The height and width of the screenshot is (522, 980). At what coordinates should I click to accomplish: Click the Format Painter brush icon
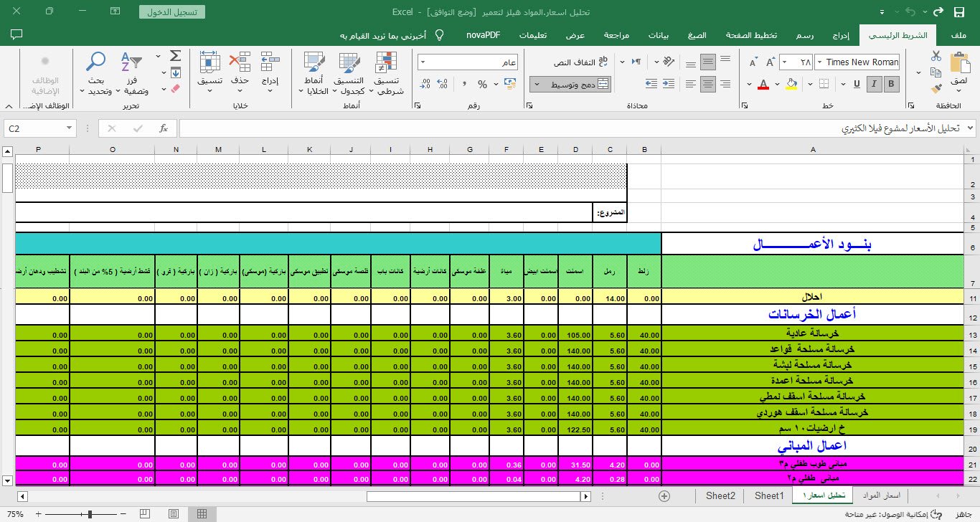click(936, 89)
